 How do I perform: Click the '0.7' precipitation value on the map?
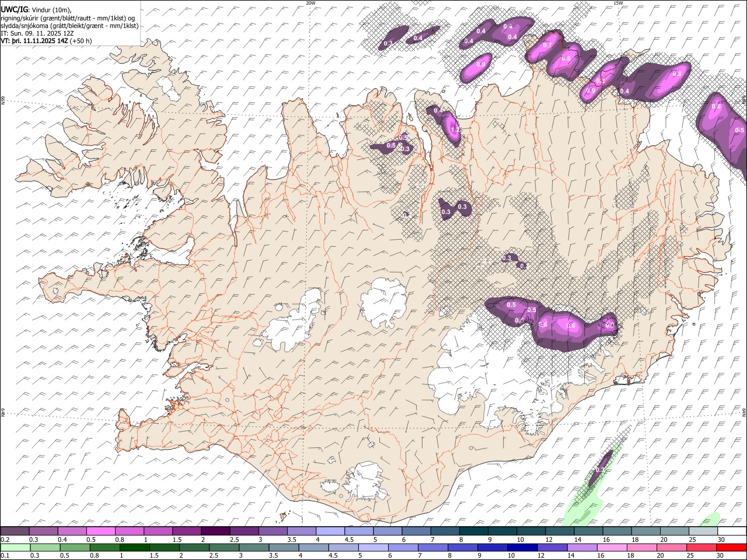point(547,45)
